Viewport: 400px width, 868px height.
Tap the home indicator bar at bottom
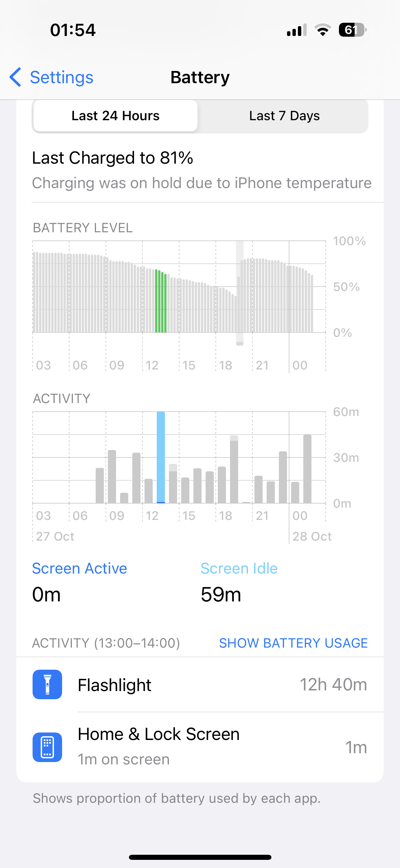point(200,857)
